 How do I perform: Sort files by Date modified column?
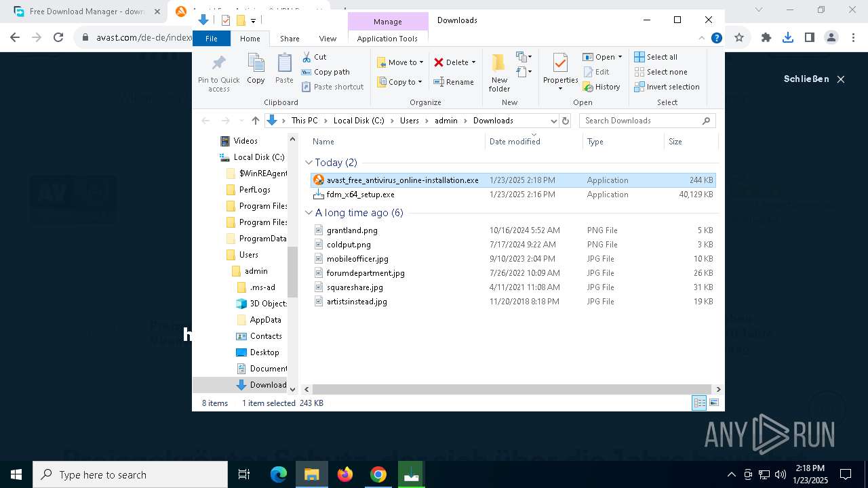pyautogui.click(x=534, y=142)
